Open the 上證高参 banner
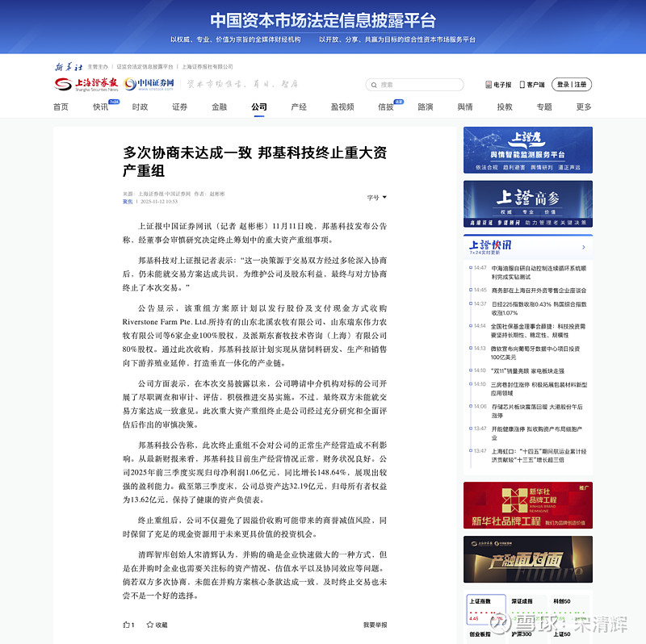 [528, 204]
